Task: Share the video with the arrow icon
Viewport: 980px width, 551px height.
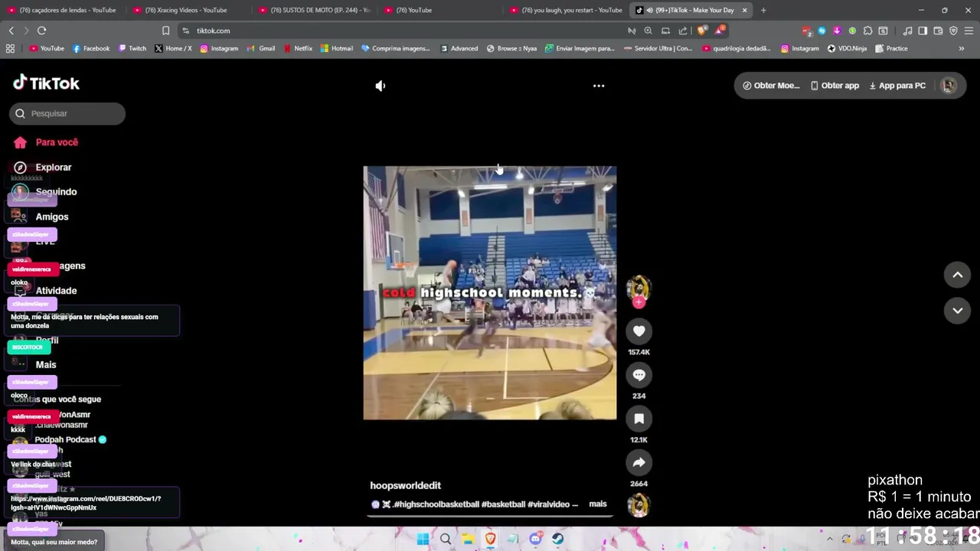Action: point(639,462)
